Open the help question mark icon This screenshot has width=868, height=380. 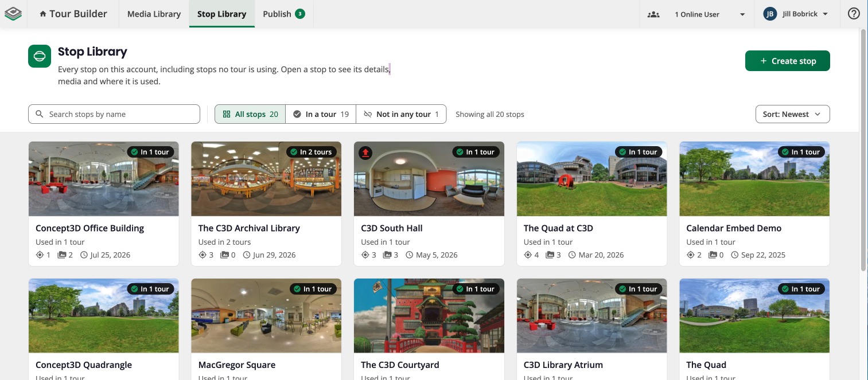854,14
